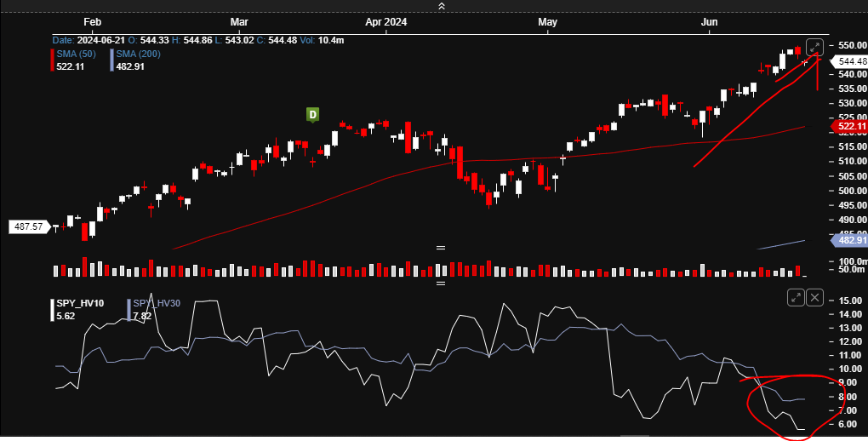Collapse the panel with the double chevron above the chart
Viewport: 868px width, 441px height.
(441, 6)
